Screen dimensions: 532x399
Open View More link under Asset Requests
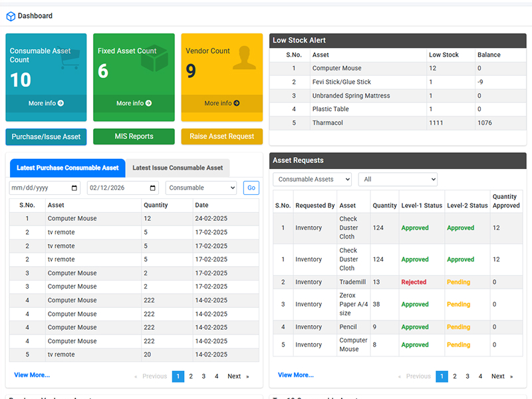click(x=295, y=375)
